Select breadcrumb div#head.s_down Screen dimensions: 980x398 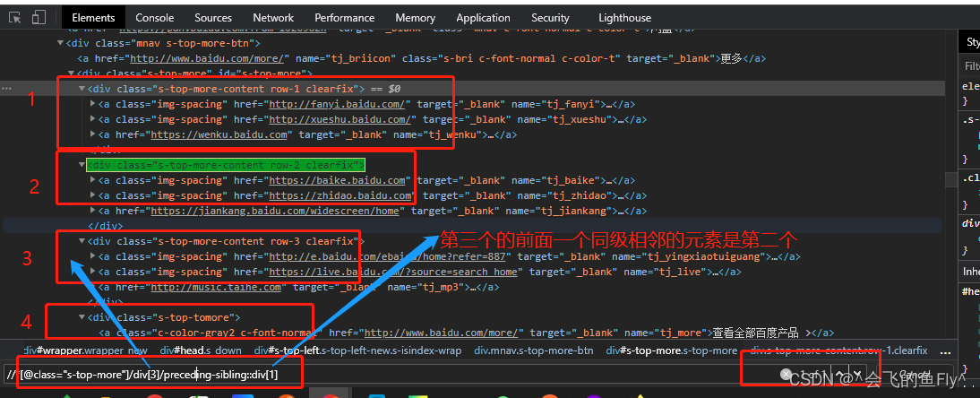[x=201, y=350]
